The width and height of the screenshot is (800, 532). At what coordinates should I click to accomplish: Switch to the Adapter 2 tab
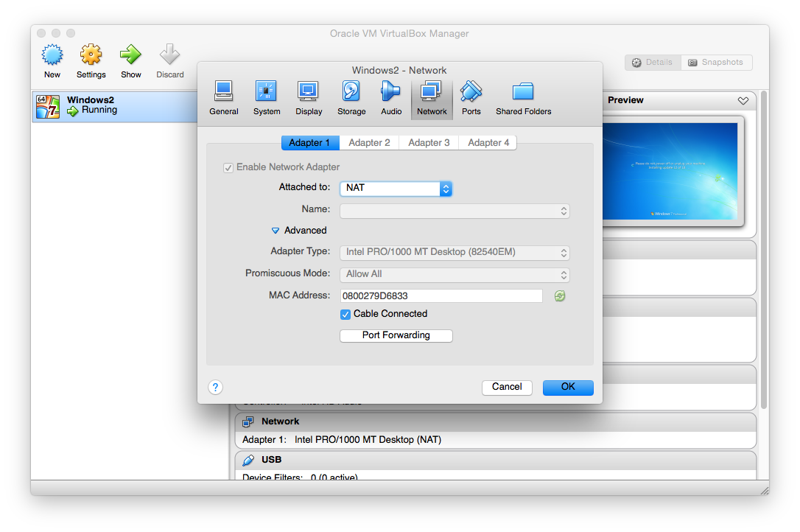tap(369, 143)
